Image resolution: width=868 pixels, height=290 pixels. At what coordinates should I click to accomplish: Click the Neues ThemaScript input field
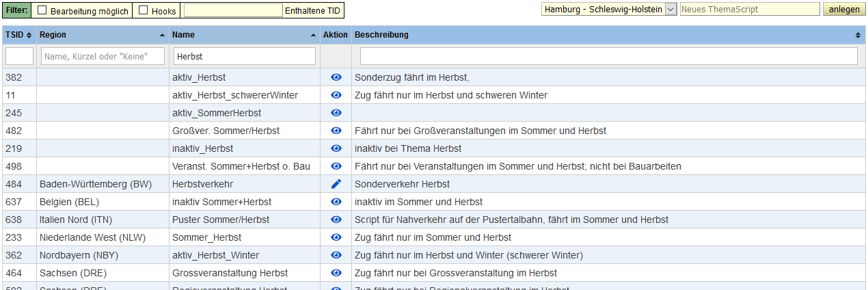[x=749, y=10]
